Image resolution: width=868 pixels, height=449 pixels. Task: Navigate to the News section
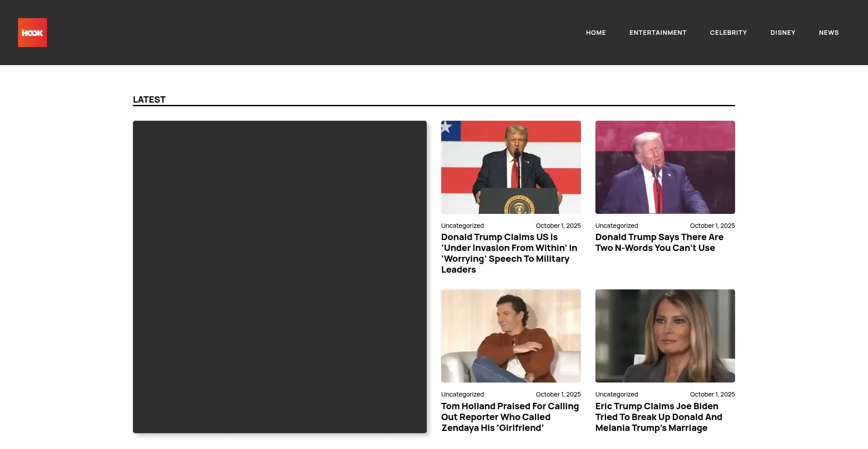pos(828,33)
